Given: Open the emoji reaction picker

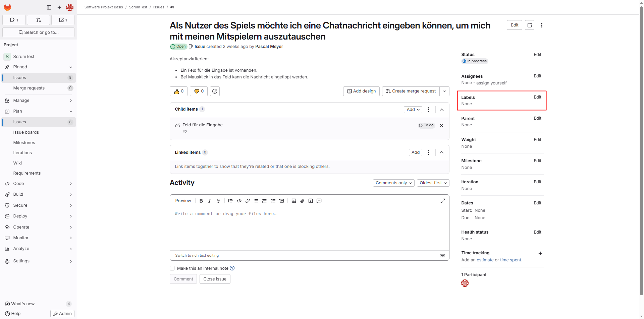Looking at the screenshot, I should 215,91.
